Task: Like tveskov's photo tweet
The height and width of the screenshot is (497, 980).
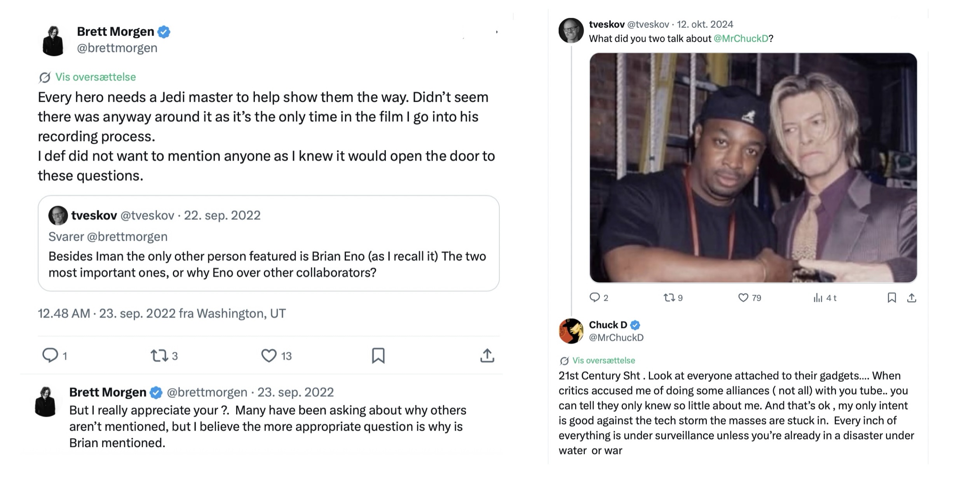Action: (x=743, y=297)
